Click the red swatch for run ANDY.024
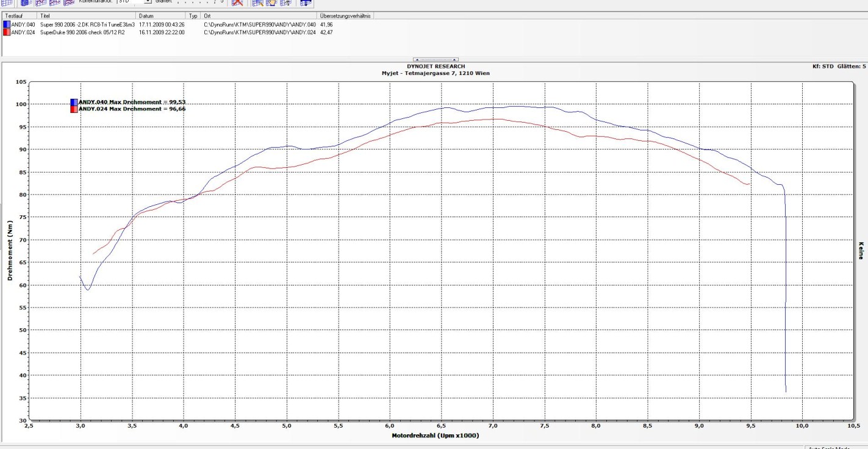Image resolution: width=868 pixels, height=449 pixels. tap(6, 32)
